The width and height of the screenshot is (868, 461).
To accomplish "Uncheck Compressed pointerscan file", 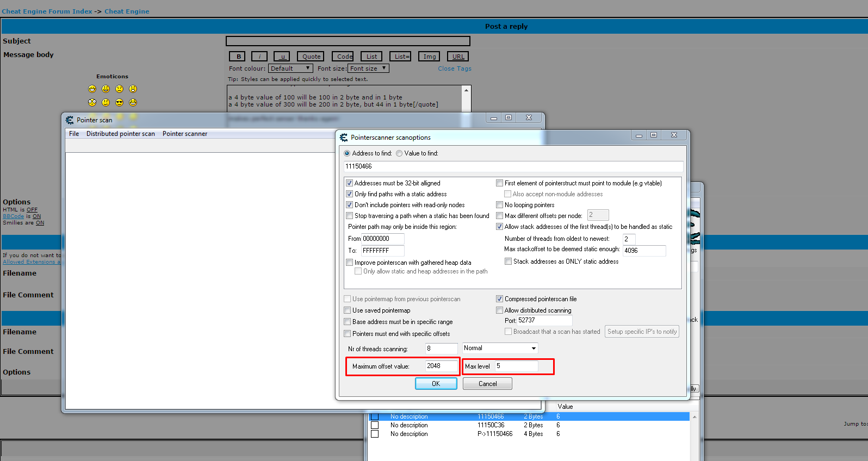I will (x=499, y=299).
